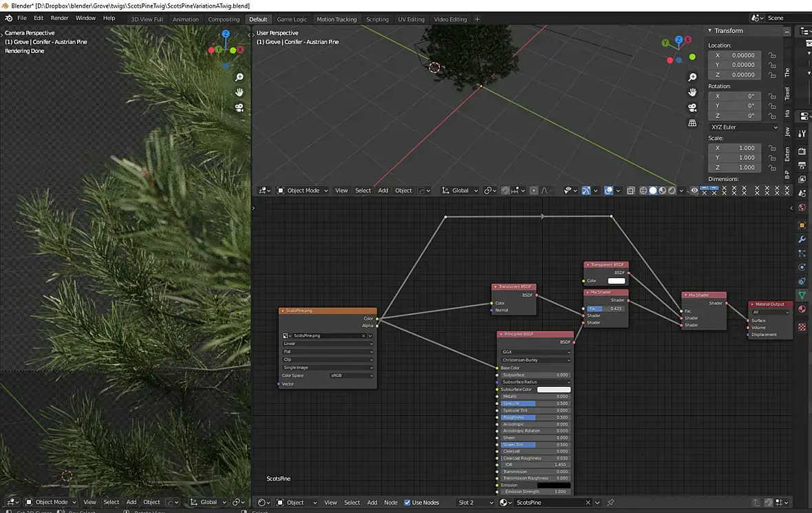This screenshot has width=812, height=513.
Task: Click the Transparent BSDF white color swatch
Action: (616, 281)
